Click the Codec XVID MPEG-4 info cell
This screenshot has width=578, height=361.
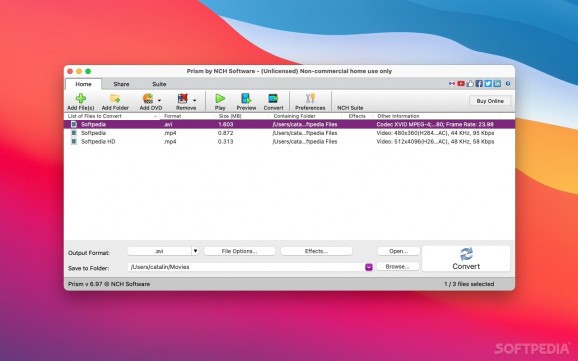click(435, 124)
